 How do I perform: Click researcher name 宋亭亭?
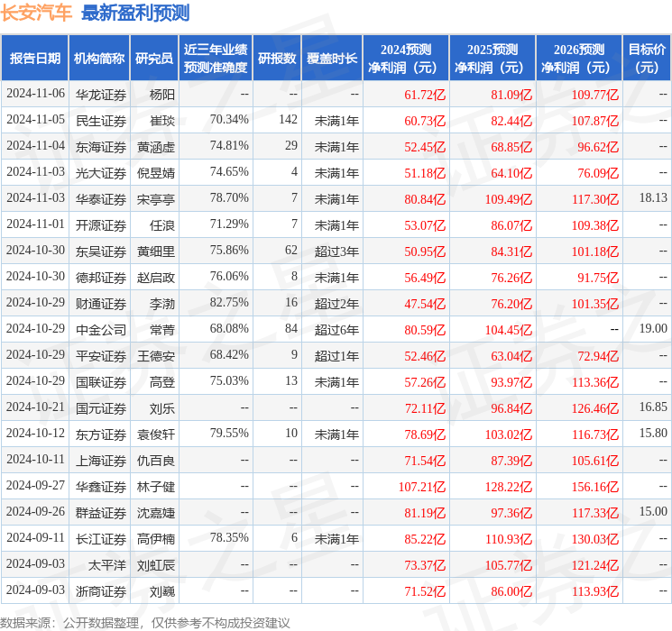(156, 199)
